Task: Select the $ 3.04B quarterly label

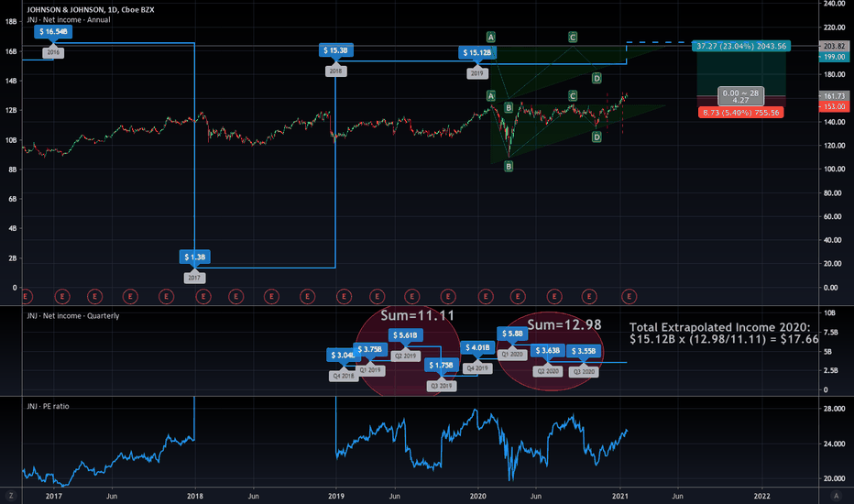Action: [341, 355]
